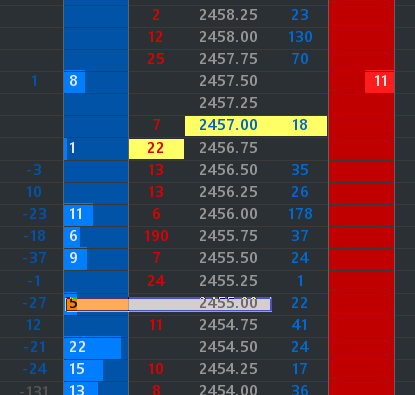Click the blue buy cell showing 22 at 2454.50
The height and width of the screenshot is (395, 415).
click(x=96, y=347)
